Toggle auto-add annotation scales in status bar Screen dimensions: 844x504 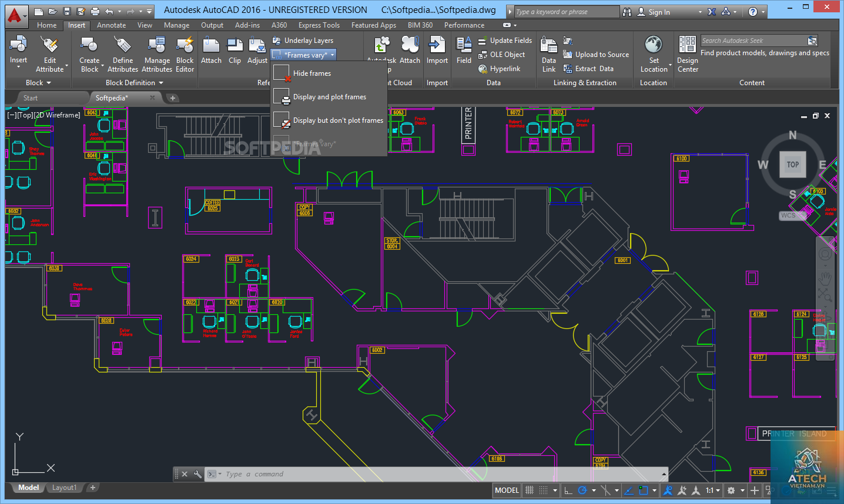pyautogui.click(x=682, y=490)
